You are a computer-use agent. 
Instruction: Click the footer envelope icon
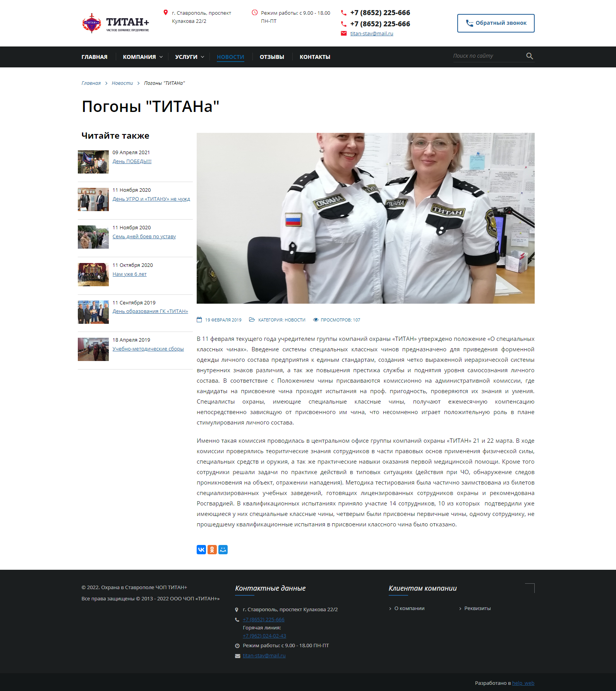tap(237, 656)
